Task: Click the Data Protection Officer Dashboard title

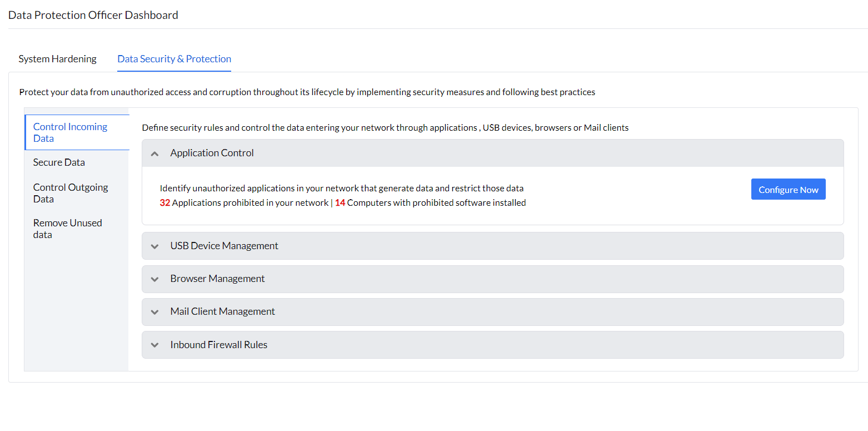Action: point(93,15)
